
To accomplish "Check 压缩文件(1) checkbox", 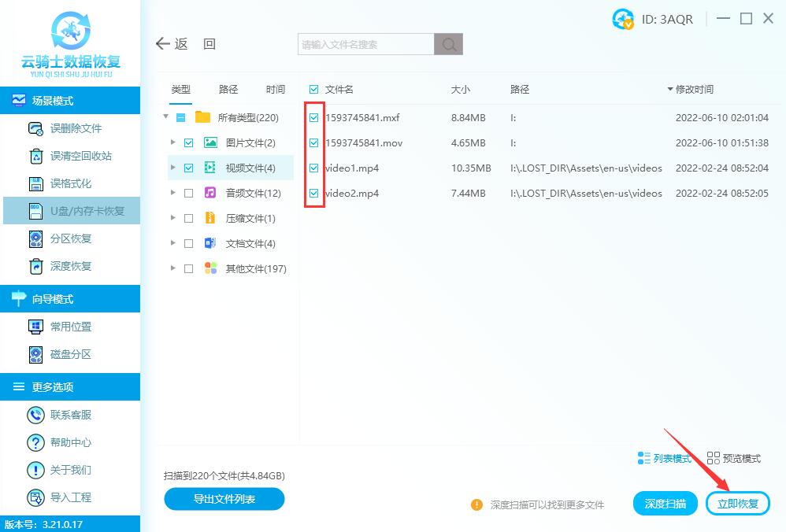I will coord(188,219).
